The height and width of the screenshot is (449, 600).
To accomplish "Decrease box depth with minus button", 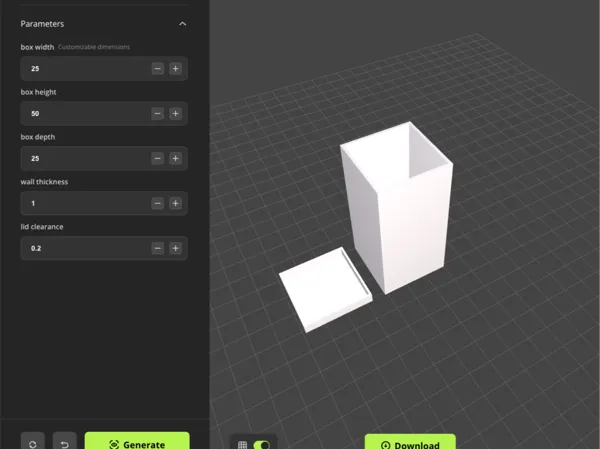I will (158, 158).
